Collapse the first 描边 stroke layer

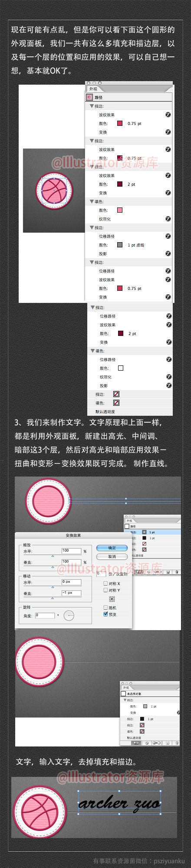click(92, 106)
